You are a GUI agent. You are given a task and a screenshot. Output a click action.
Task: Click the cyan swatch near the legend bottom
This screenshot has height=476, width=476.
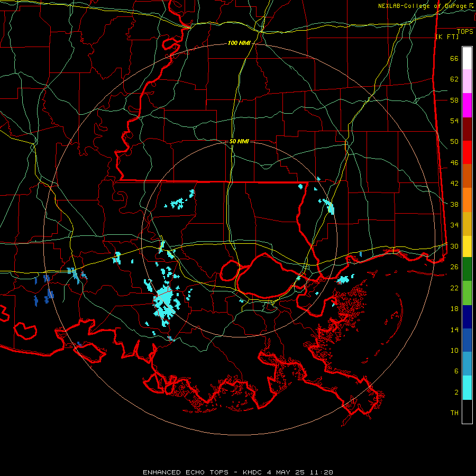click(467, 388)
